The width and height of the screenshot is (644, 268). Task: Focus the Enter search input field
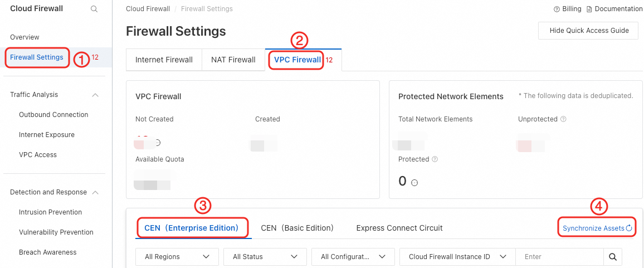(559, 257)
